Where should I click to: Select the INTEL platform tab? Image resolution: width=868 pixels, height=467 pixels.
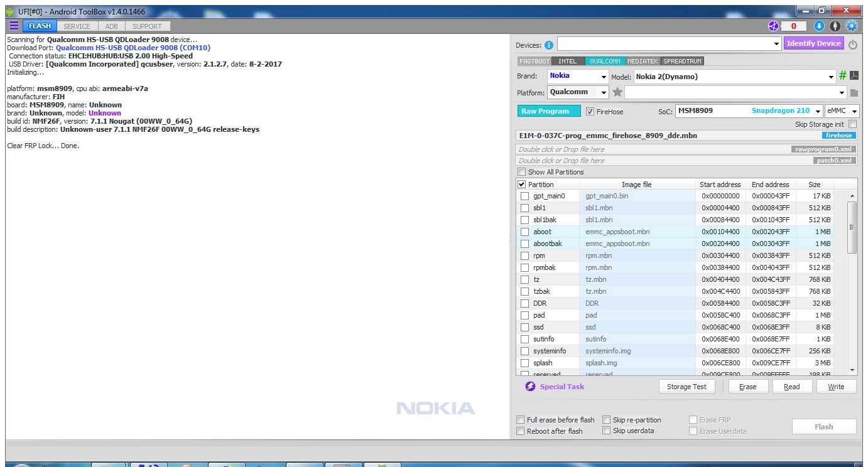click(568, 62)
